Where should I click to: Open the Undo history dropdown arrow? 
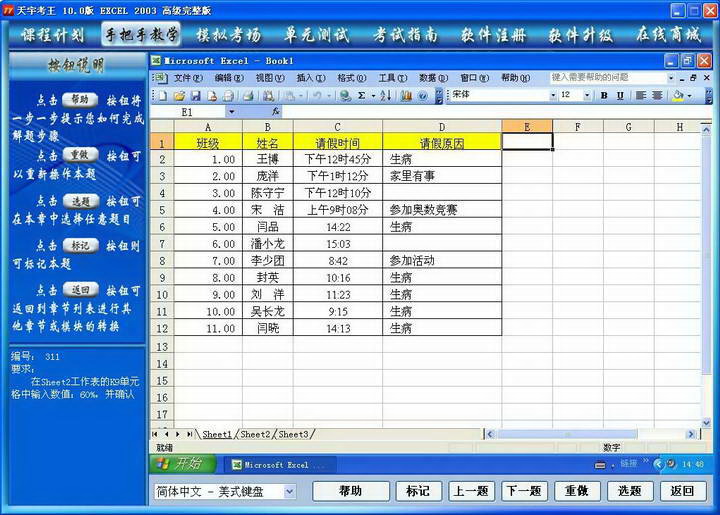[328, 95]
